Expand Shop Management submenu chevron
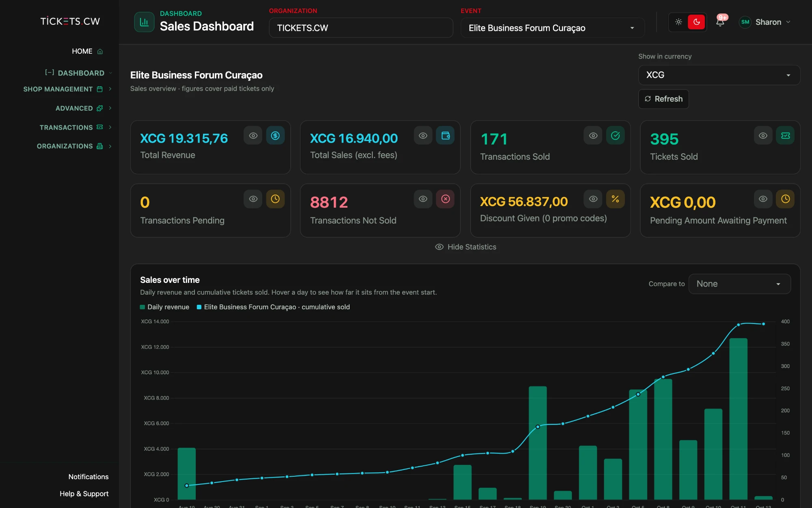Viewport: 812px width, 508px height. (x=110, y=89)
